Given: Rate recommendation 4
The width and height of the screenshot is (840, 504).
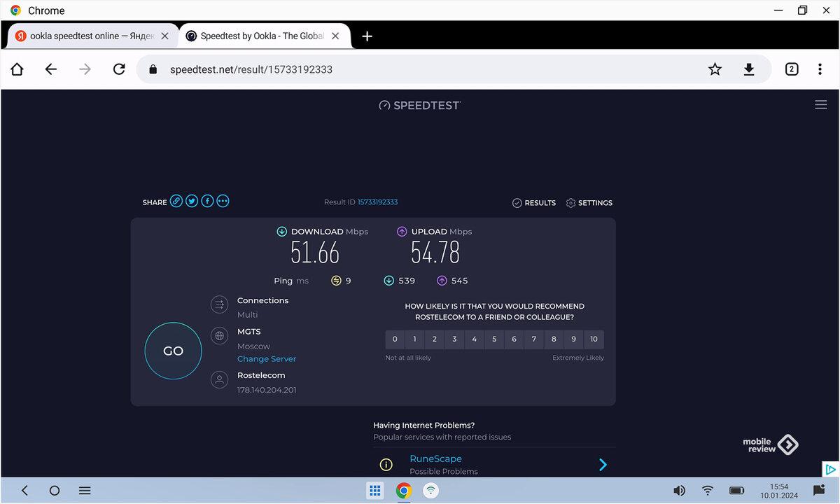Looking at the screenshot, I should [474, 339].
